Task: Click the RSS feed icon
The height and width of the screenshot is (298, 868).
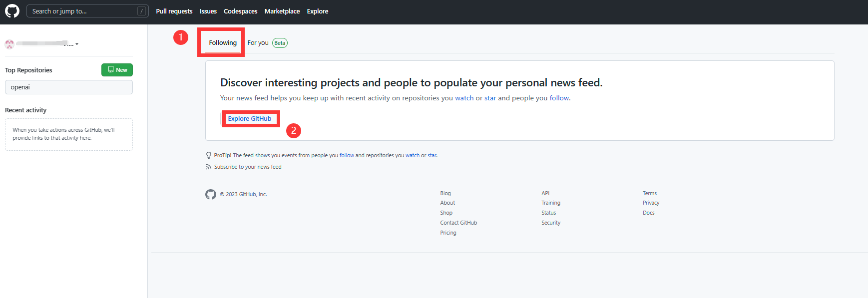Action: click(209, 167)
